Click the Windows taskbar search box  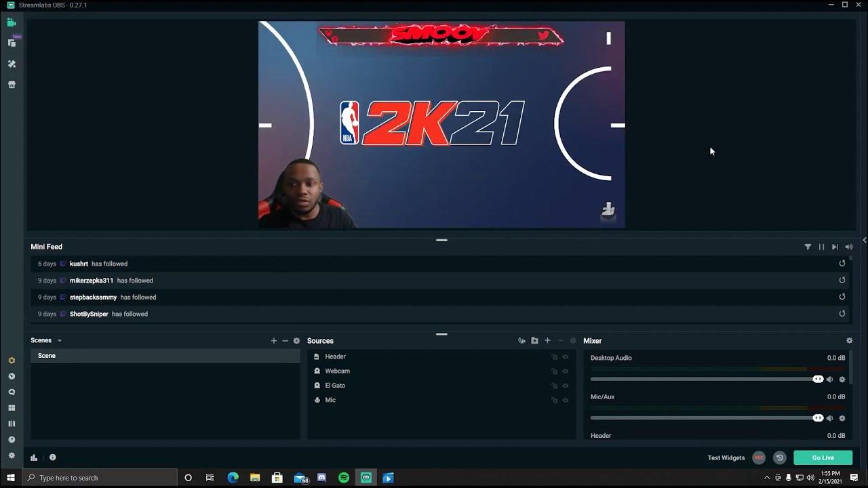click(x=100, y=478)
